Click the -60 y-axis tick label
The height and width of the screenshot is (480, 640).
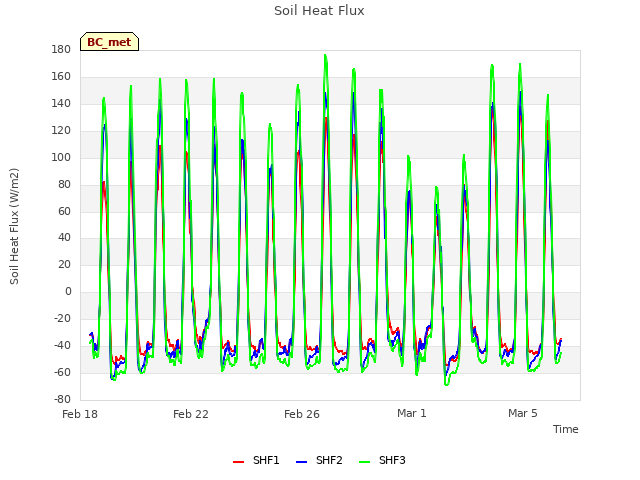point(62,372)
